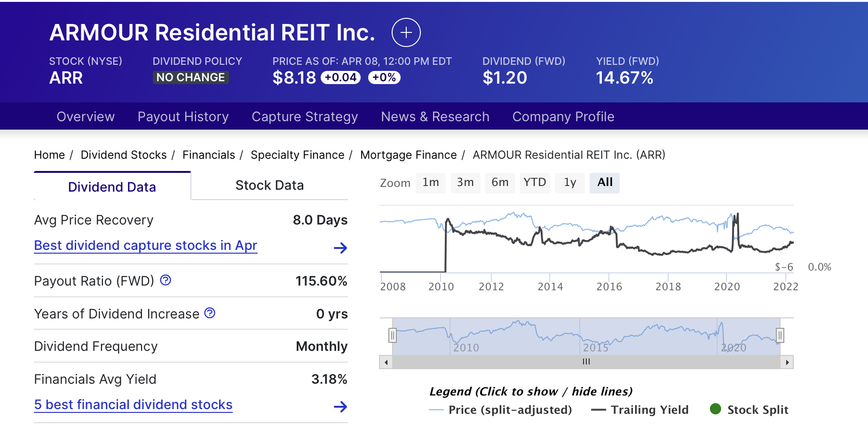Switch to Dividend Data tab

tap(112, 186)
